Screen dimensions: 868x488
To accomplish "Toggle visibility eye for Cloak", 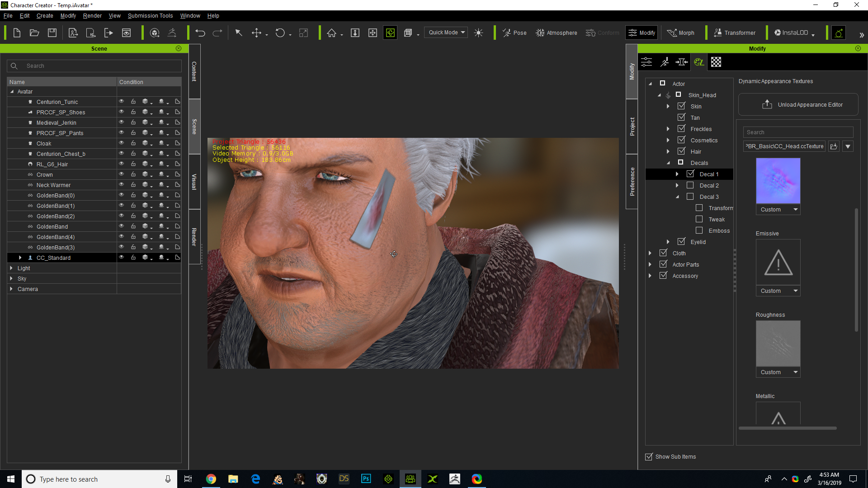I will [x=121, y=143].
